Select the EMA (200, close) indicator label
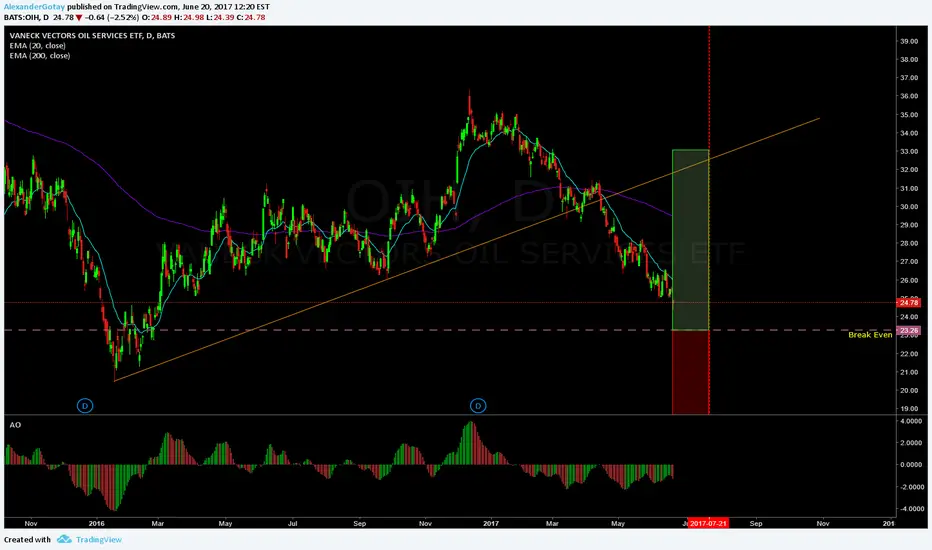The width and height of the screenshot is (932, 550). (40, 56)
